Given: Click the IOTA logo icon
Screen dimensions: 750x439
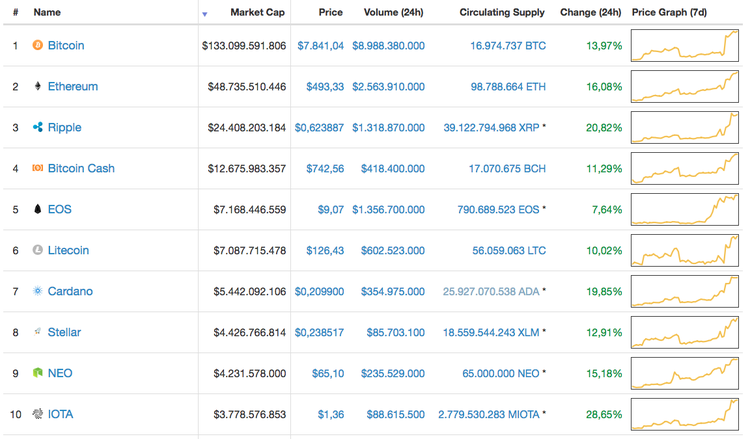Looking at the screenshot, I should click(38, 414).
